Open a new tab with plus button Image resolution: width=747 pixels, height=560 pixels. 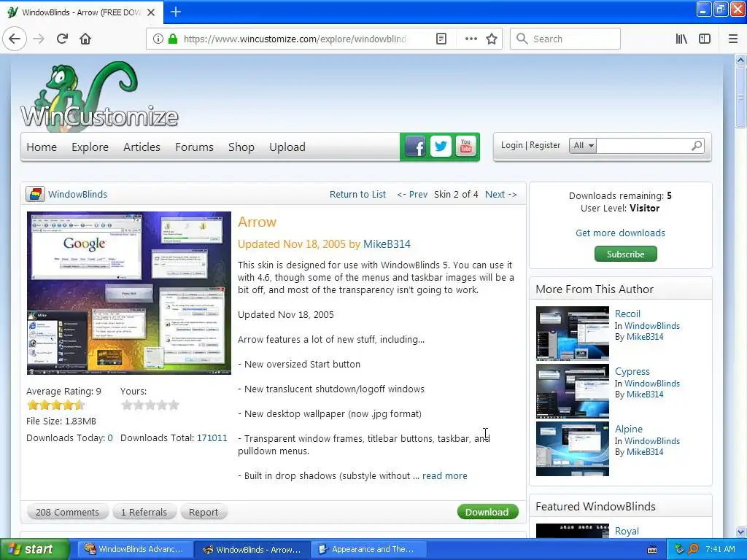coord(176,12)
